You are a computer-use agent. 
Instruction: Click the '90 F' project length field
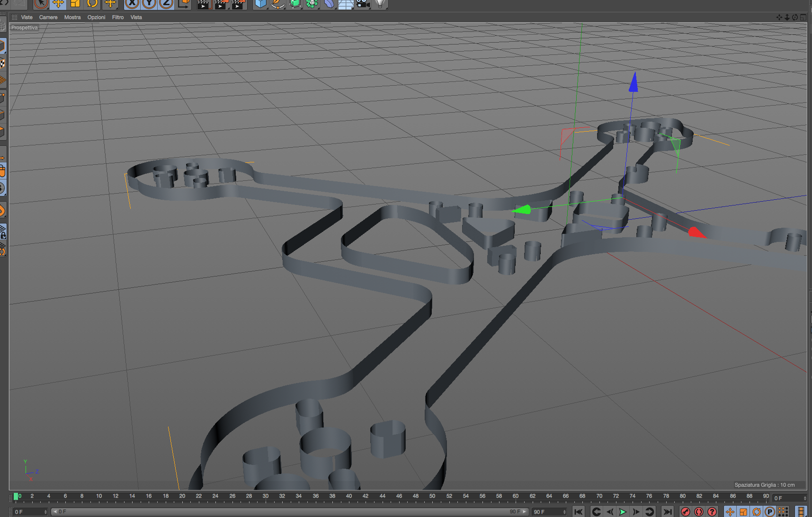(550, 512)
